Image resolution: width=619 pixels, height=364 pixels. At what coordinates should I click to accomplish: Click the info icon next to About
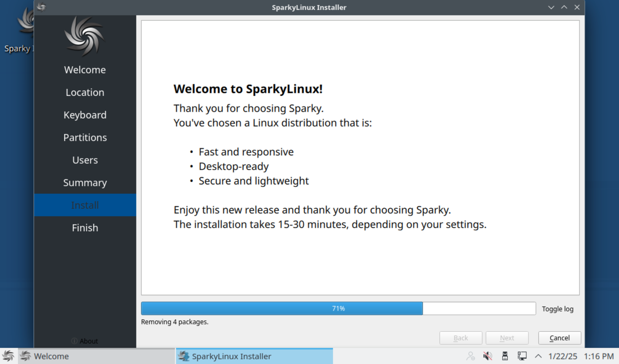[x=74, y=341]
